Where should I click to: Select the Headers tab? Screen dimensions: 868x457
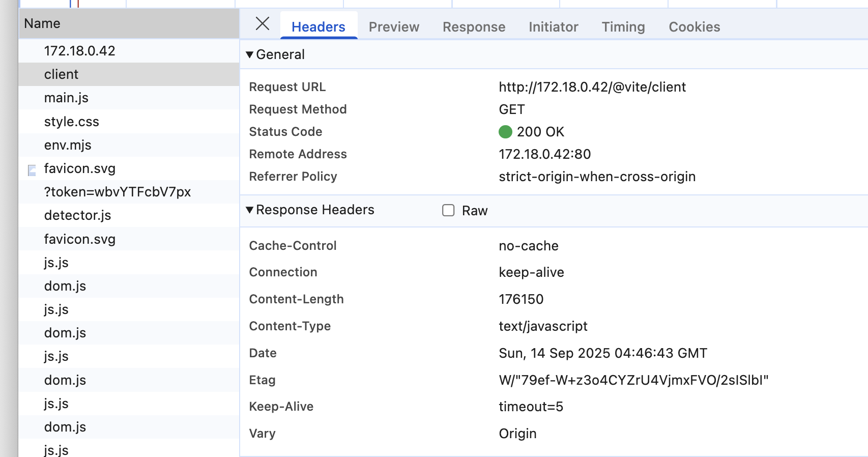tap(319, 27)
